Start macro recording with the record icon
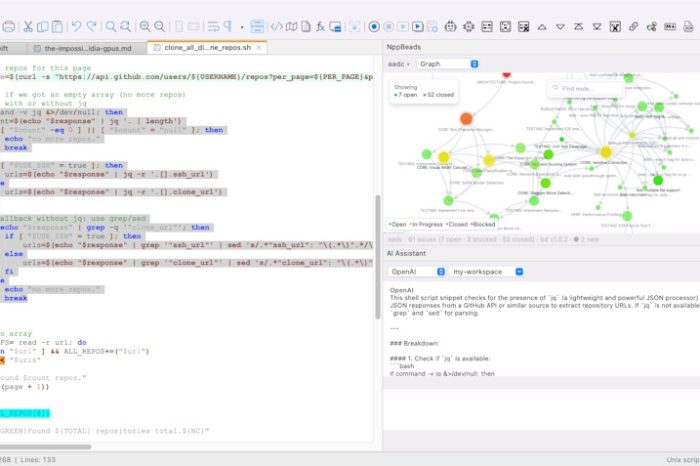700x466 pixels. pos(374,26)
